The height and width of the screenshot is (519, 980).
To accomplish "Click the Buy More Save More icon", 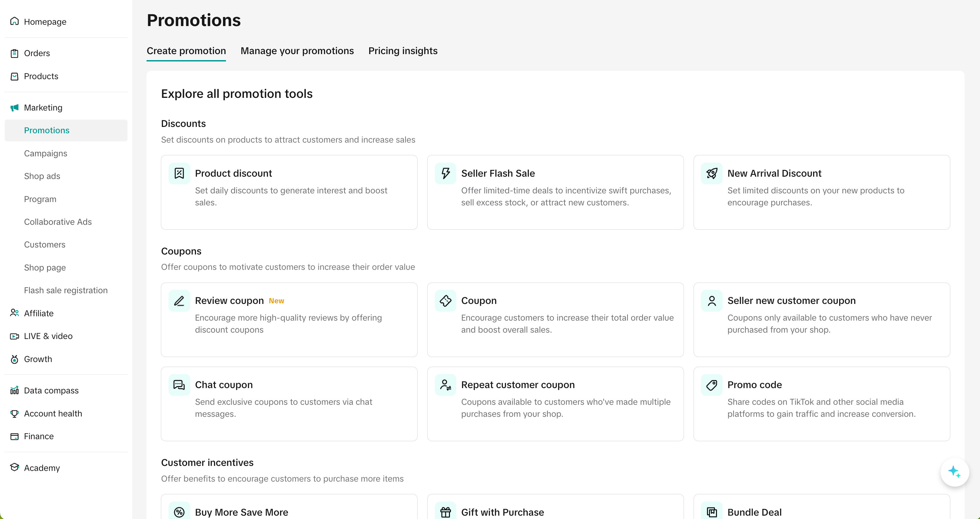I will coord(179,512).
